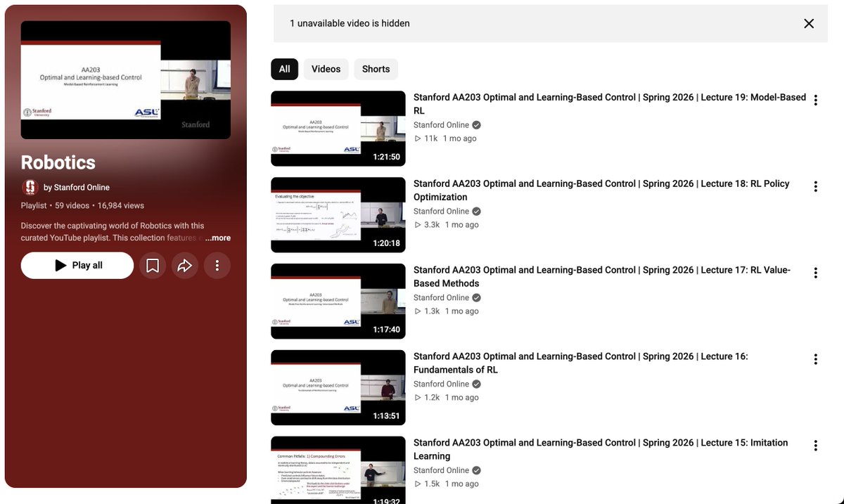Image resolution: width=844 pixels, height=504 pixels.
Task: Open action menu for Lecture 17 video
Action: (816, 273)
